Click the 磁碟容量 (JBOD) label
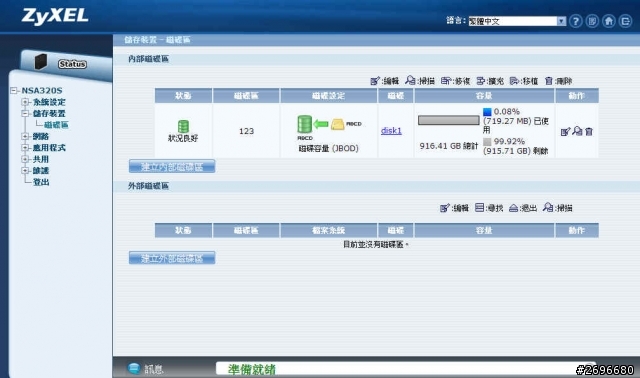Viewport: 640px width, 378px height. [x=329, y=149]
